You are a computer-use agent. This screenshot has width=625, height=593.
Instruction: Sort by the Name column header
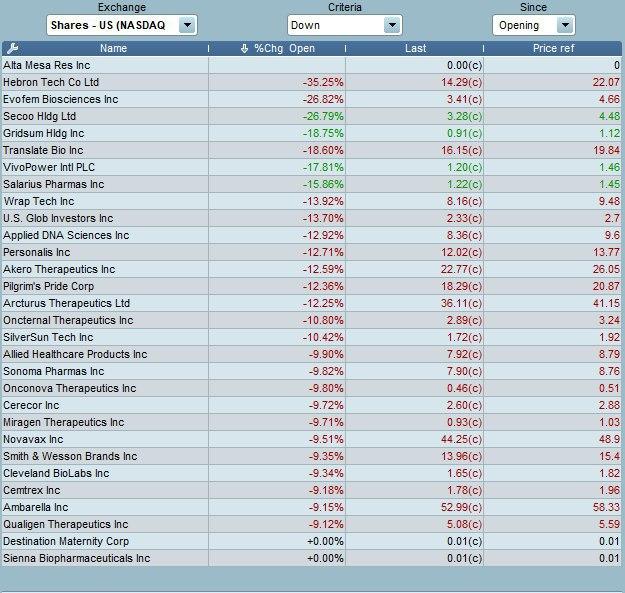point(113,49)
